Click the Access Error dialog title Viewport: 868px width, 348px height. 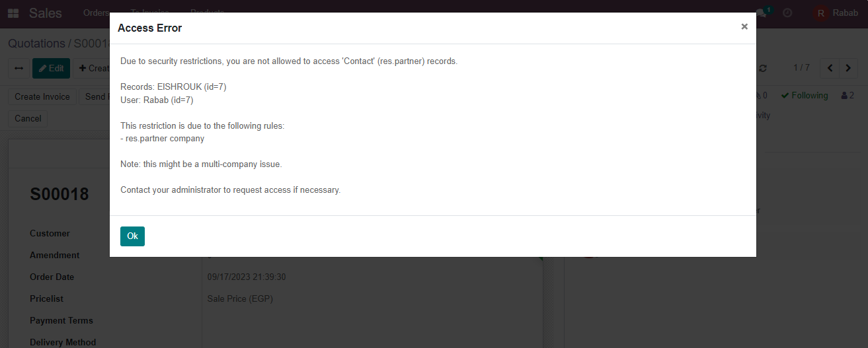(149, 28)
